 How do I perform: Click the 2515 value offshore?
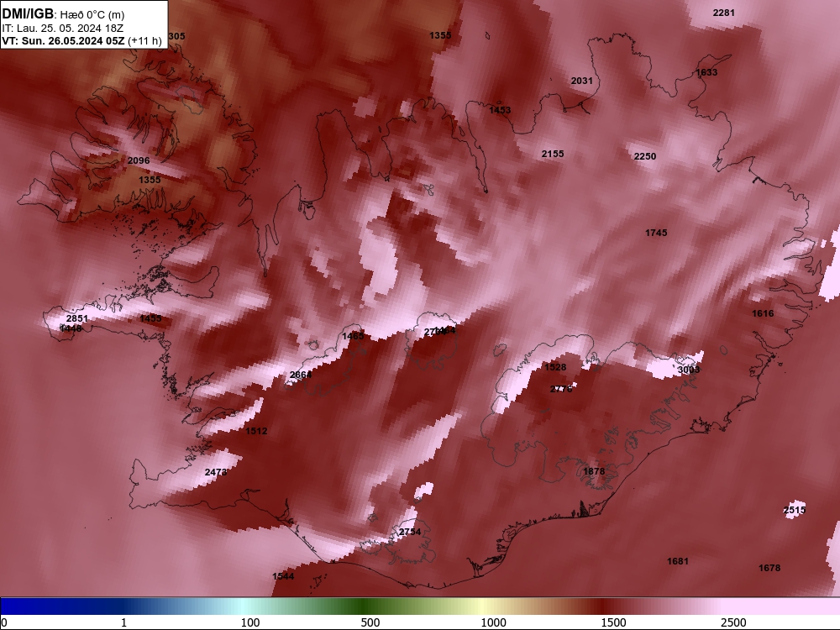point(795,510)
